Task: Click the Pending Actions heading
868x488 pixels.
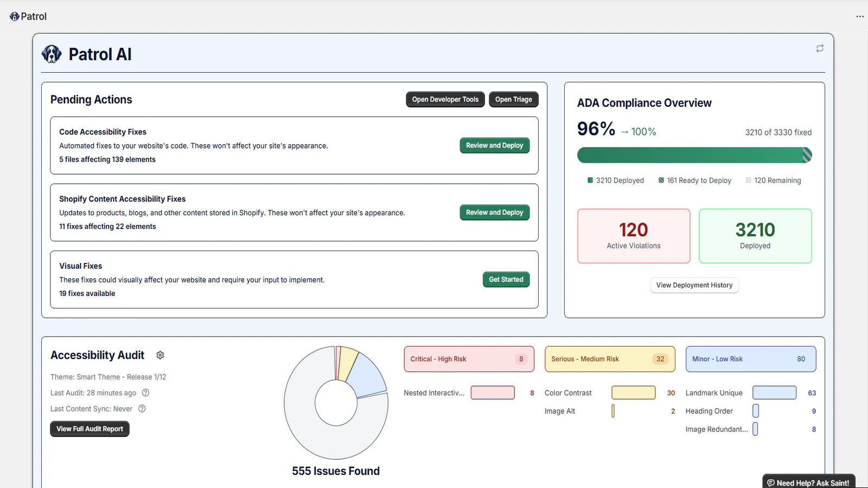Action: tap(91, 100)
